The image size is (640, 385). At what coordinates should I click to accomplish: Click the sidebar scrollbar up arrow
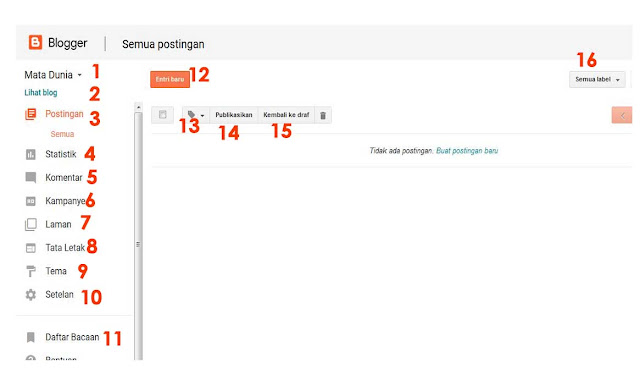pyautogui.click(x=138, y=107)
